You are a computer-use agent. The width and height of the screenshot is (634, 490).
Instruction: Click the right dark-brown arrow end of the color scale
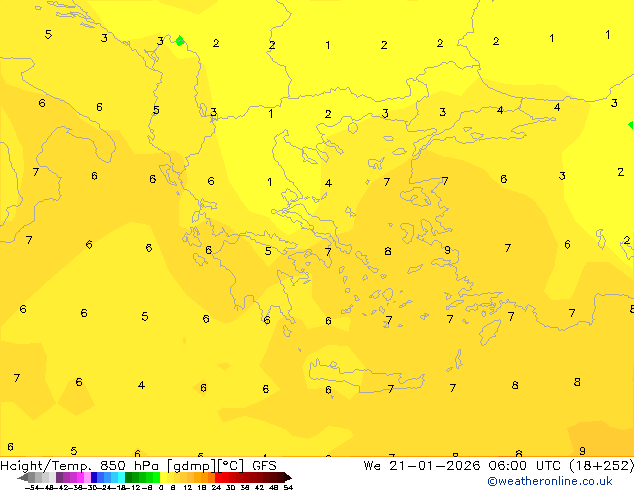click(x=287, y=477)
